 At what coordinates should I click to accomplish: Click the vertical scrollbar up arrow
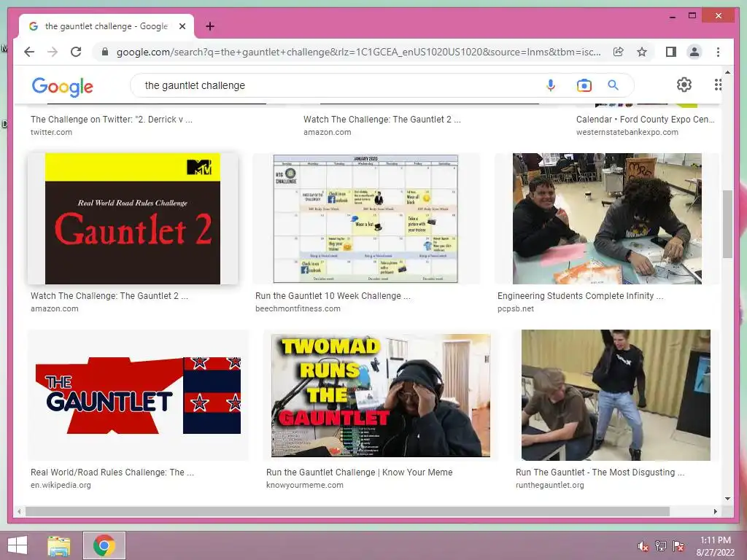click(727, 72)
